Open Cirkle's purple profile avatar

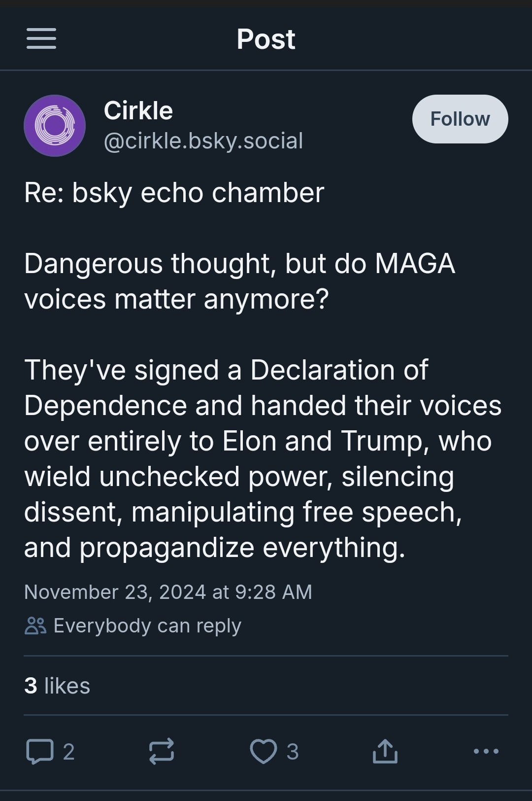[x=55, y=126]
